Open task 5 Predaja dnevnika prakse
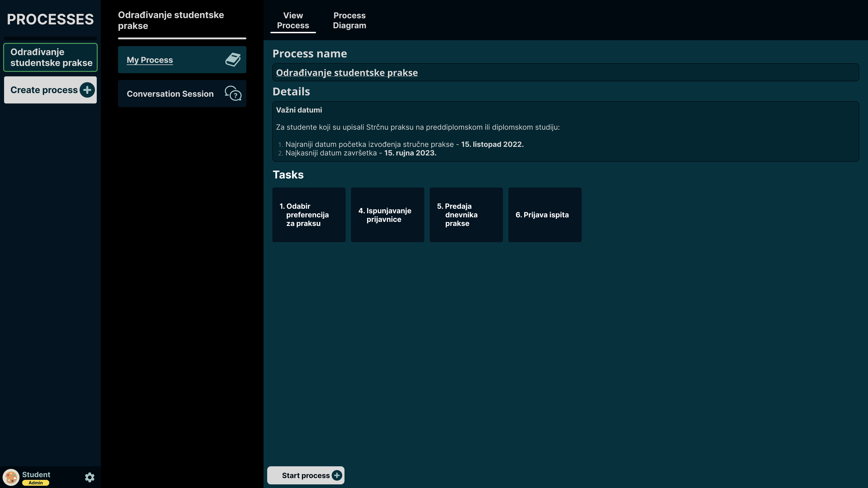This screenshot has height=488, width=868. 466,215
